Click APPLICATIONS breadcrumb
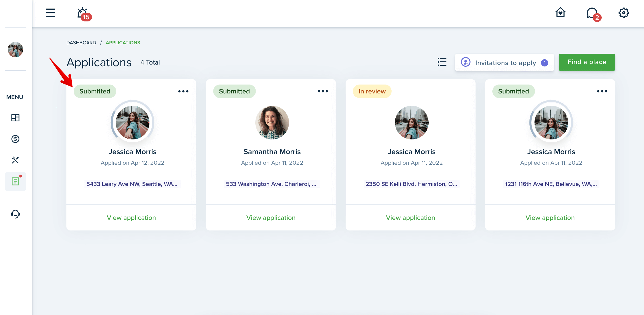Viewport: 644px width, 315px height. [123, 43]
